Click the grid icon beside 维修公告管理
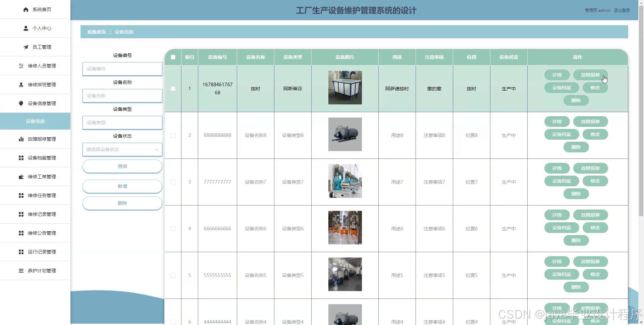 (21, 233)
